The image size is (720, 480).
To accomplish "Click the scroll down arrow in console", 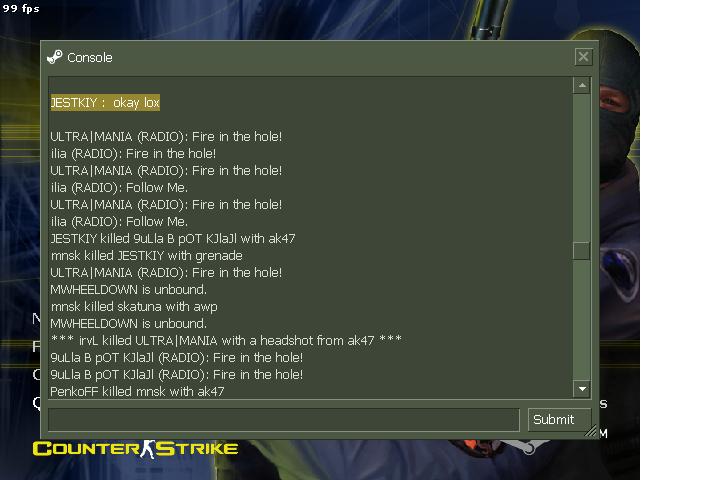I will 582,389.
